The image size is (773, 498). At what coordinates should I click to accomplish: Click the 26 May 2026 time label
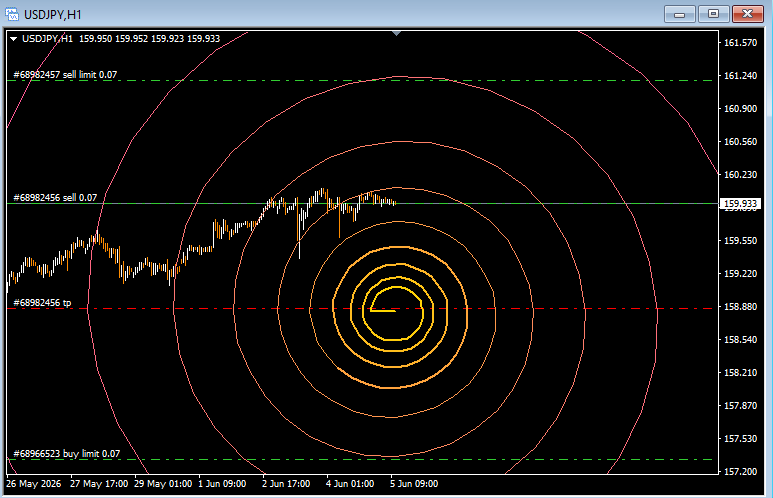coord(34,484)
